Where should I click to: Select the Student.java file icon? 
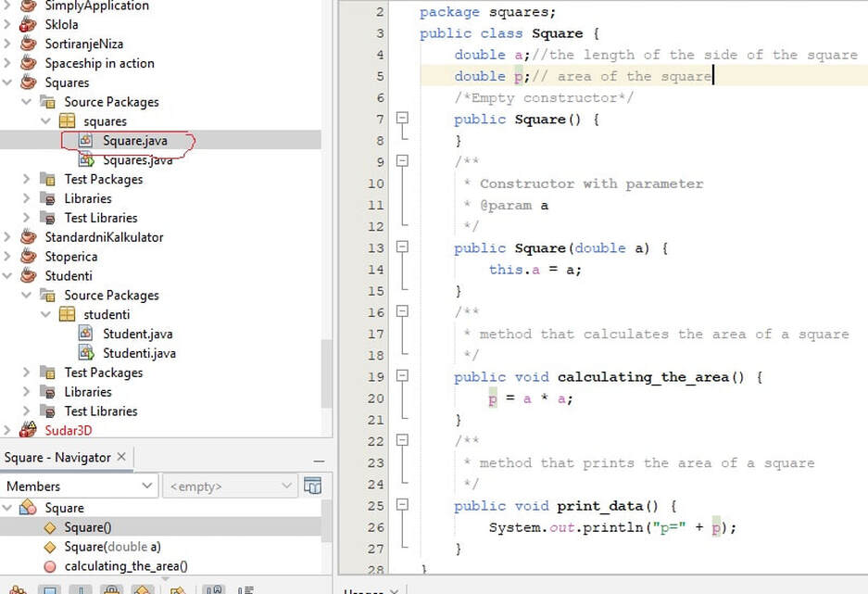click(x=85, y=334)
